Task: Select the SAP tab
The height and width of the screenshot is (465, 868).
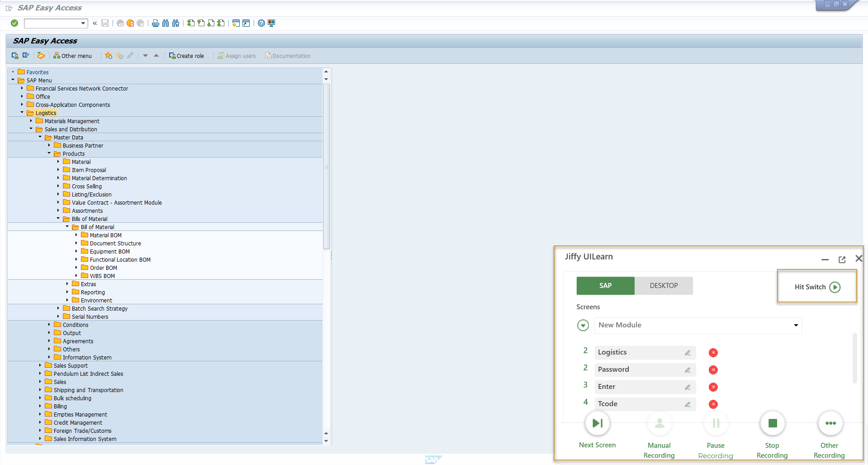Action: pos(605,286)
